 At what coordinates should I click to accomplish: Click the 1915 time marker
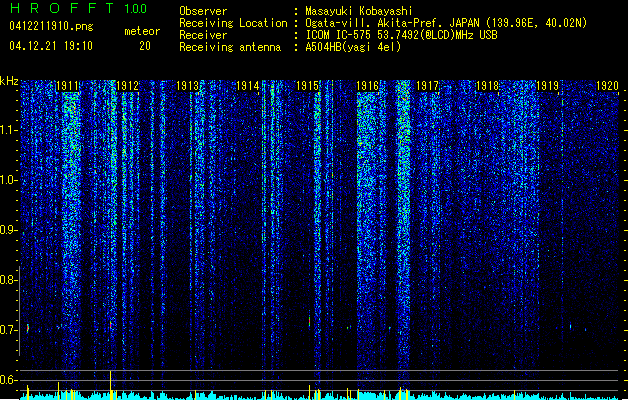307,86
